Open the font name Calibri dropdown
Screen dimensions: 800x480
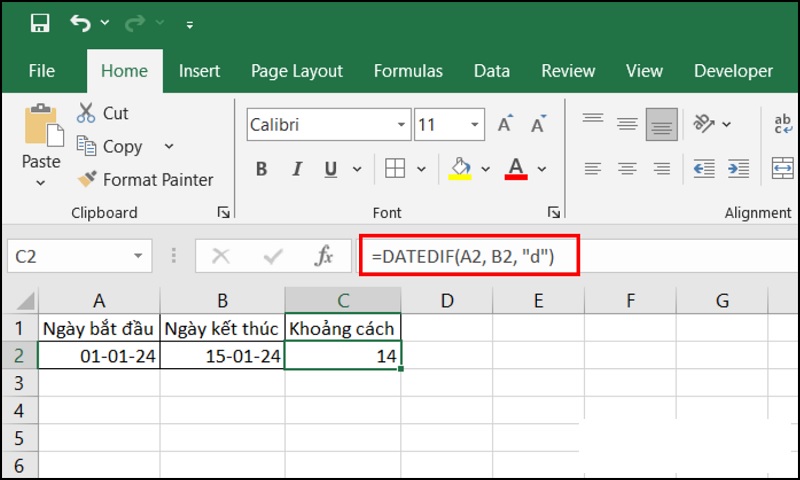(x=401, y=125)
